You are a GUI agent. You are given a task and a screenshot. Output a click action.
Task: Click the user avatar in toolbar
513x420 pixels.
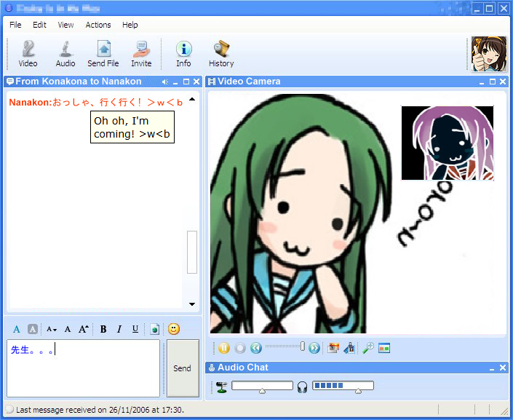point(489,54)
